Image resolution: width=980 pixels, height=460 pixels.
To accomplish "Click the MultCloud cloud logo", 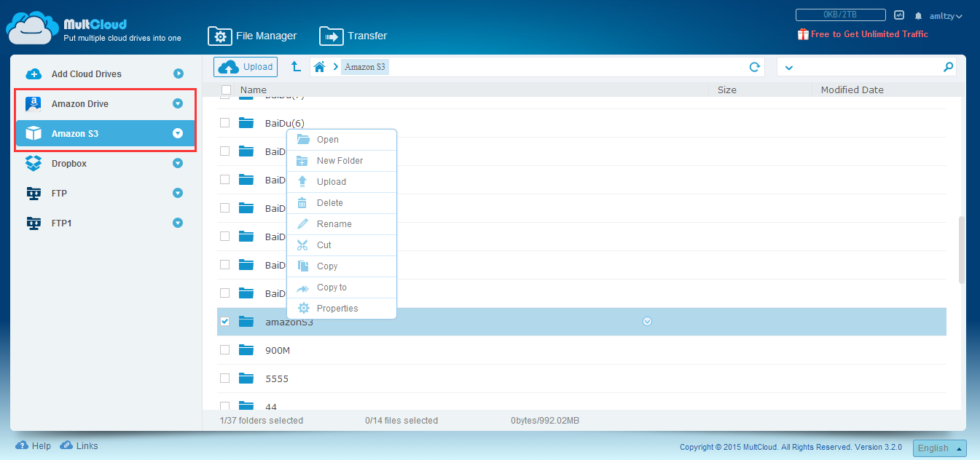I will pos(32,28).
